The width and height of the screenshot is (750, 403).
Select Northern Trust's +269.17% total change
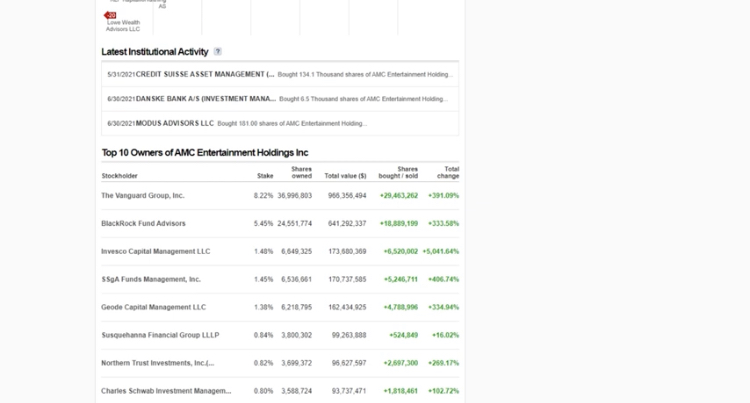443,363
